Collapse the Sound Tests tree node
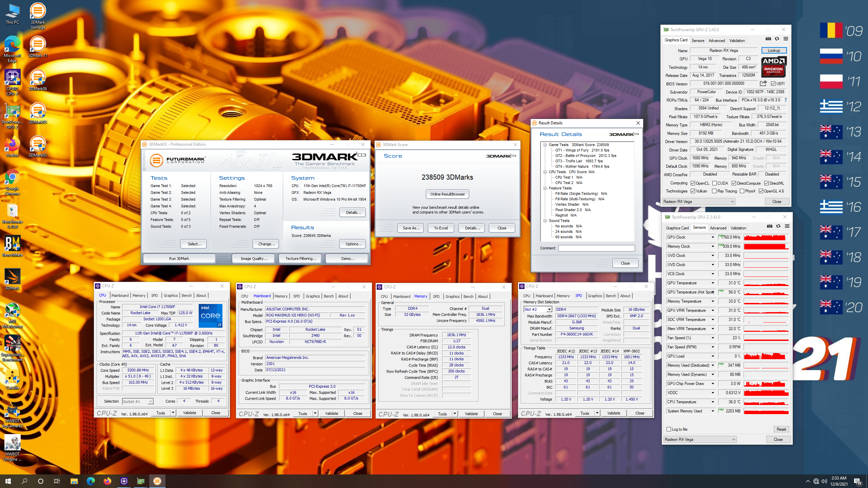Image resolution: width=868 pixels, height=488 pixels. point(545,221)
